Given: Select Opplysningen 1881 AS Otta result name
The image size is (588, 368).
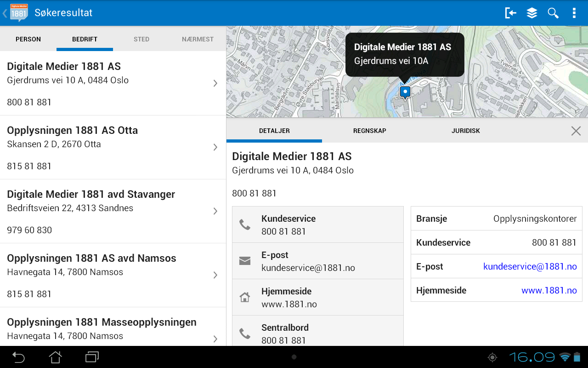Looking at the screenshot, I should (72, 130).
